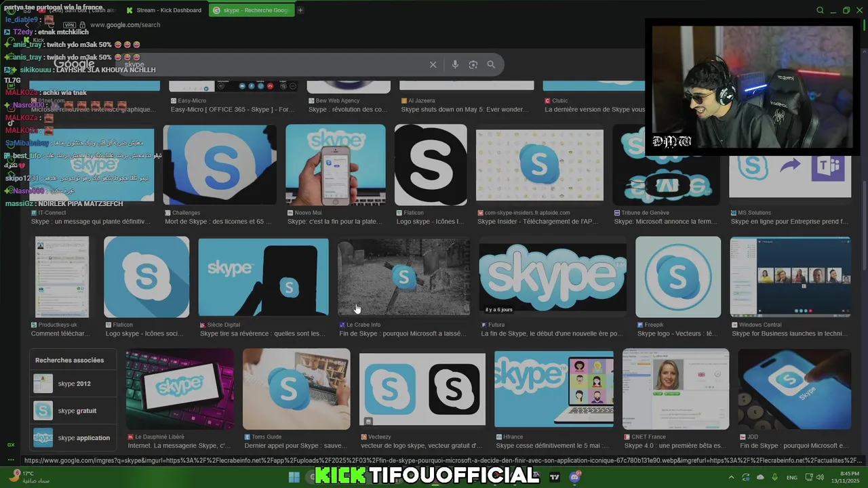Open Le Dauphiné Libéré keyboard thumbnail
Screen dimensions: 868x488
point(180,389)
